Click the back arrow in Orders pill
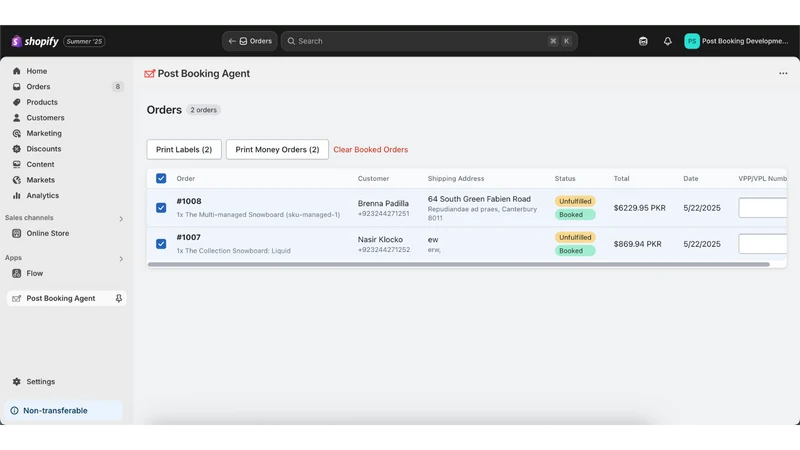Viewport: 800px width, 450px height. pyautogui.click(x=232, y=41)
